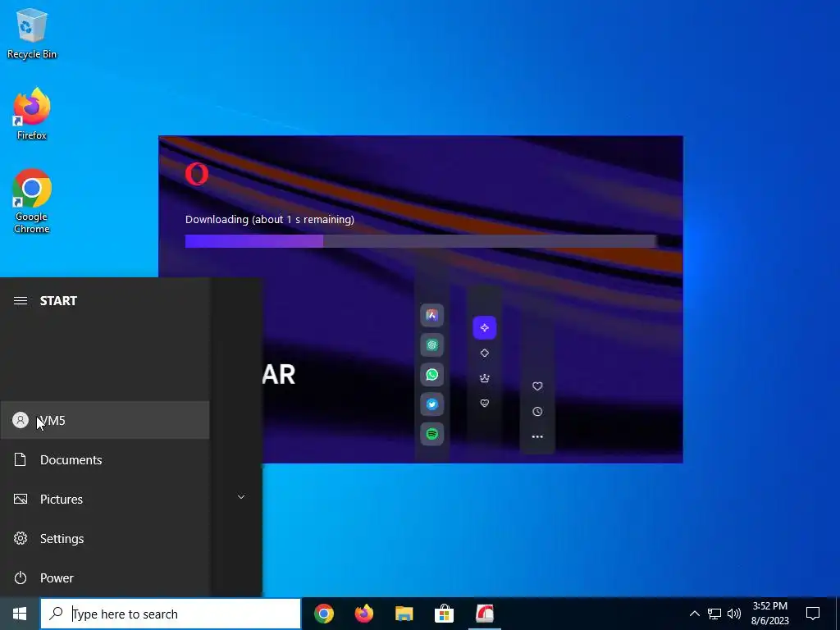This screenshot has height=630, width=840.
Task: Collapse the Start hamburger menu
Action: (x=21, y=300)
